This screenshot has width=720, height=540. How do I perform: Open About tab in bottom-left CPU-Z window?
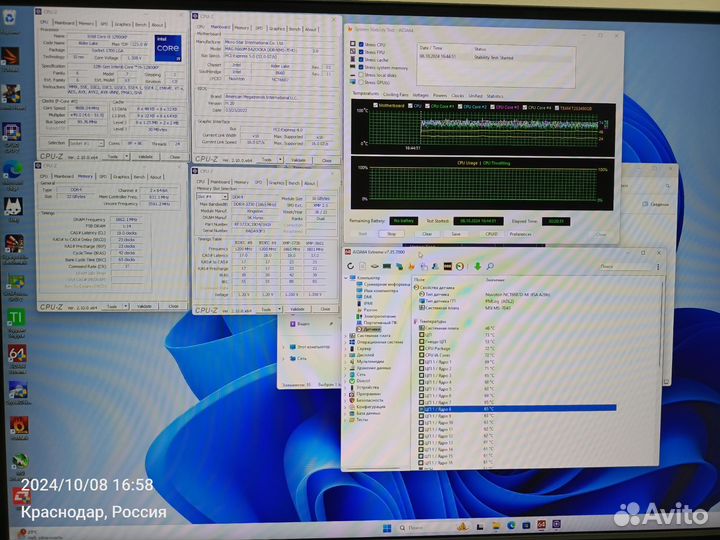click(156, 177)
